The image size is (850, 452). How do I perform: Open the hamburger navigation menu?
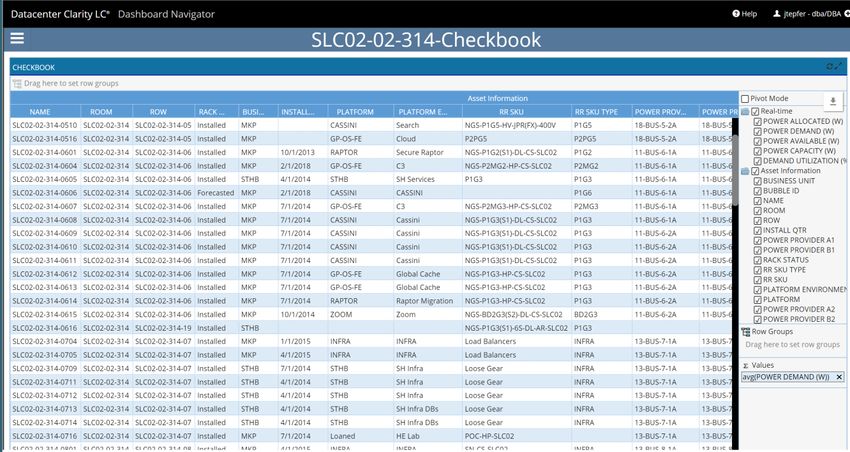17,38
